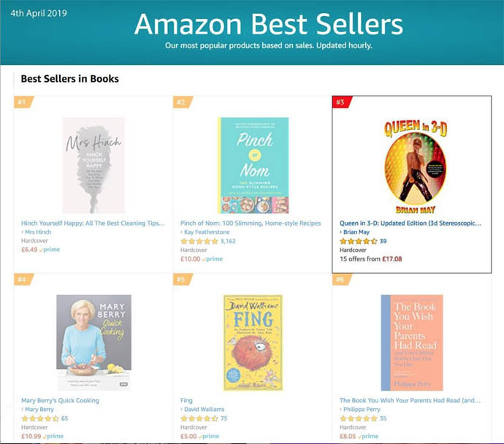Open the 75 reviews for Fing
The width and height of the screenshot is (504, 444).
[224, 418]
